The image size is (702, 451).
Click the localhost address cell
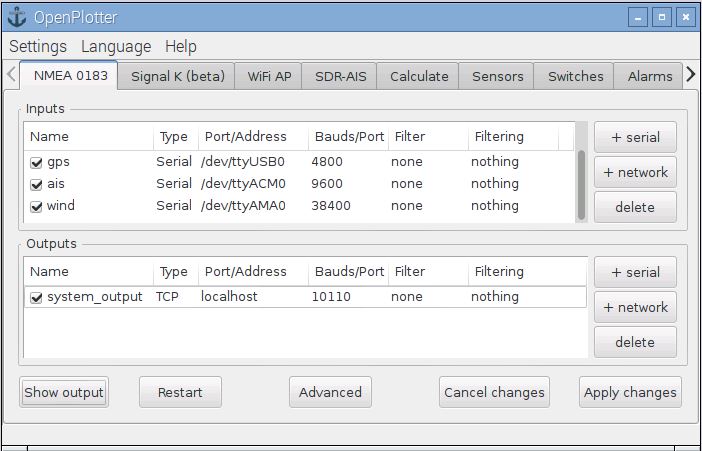pos(229,296)
